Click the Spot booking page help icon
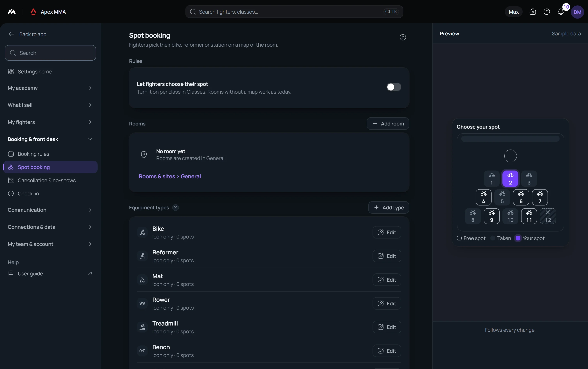The height and width of the screenshot is (369, 588). 403,37
